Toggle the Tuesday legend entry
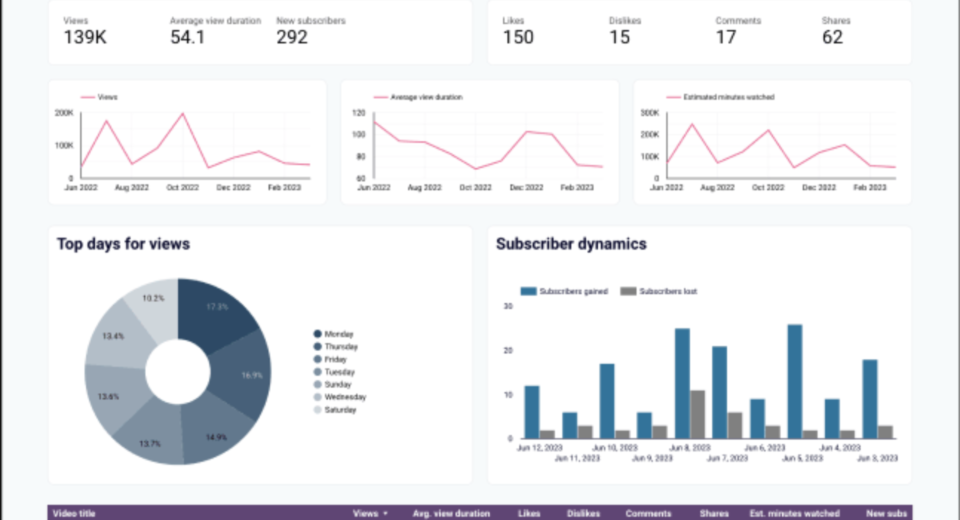The width and height of the screenshot is (960, 520). (339, 372)
